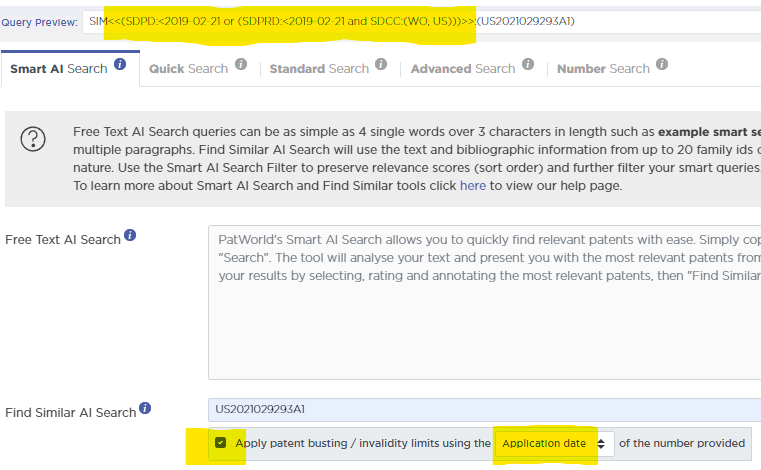The width and height of the screenshot is (761, 470).
Task: Click info icon next to Standard Search
Action: [381, 64]
